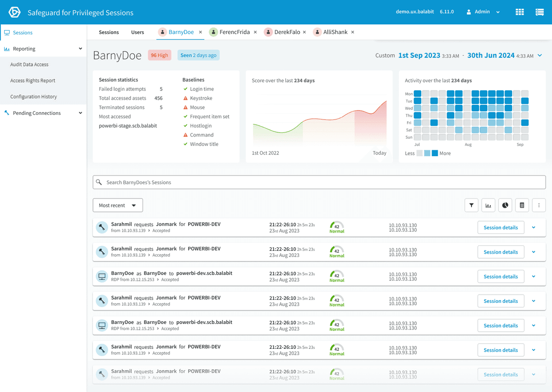The height and width of the screenshot is (392, 552).
Task: Switch to the Users tab
Action: tap(138, 32)
